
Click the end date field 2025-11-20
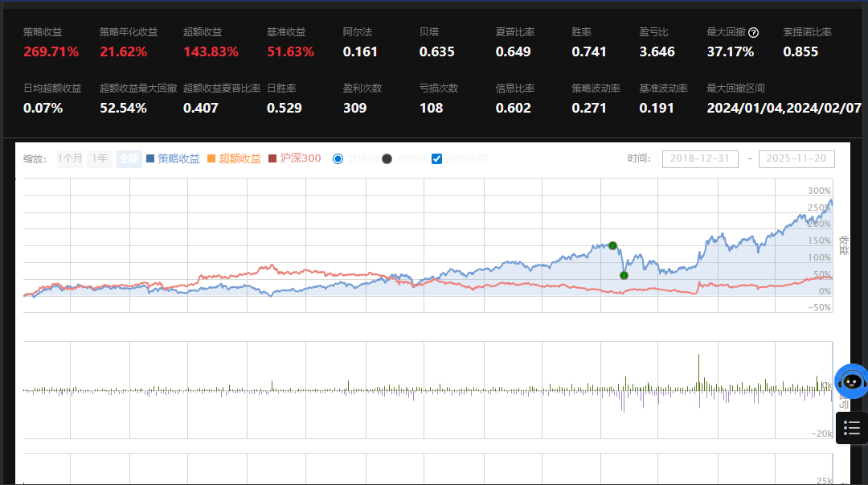coord(796,158)
